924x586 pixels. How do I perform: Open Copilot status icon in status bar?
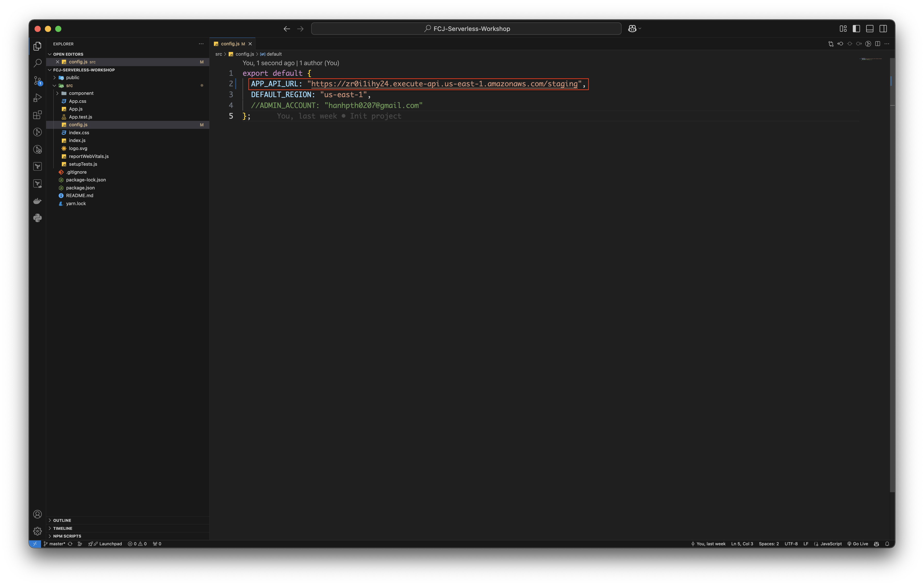[876, 544]
